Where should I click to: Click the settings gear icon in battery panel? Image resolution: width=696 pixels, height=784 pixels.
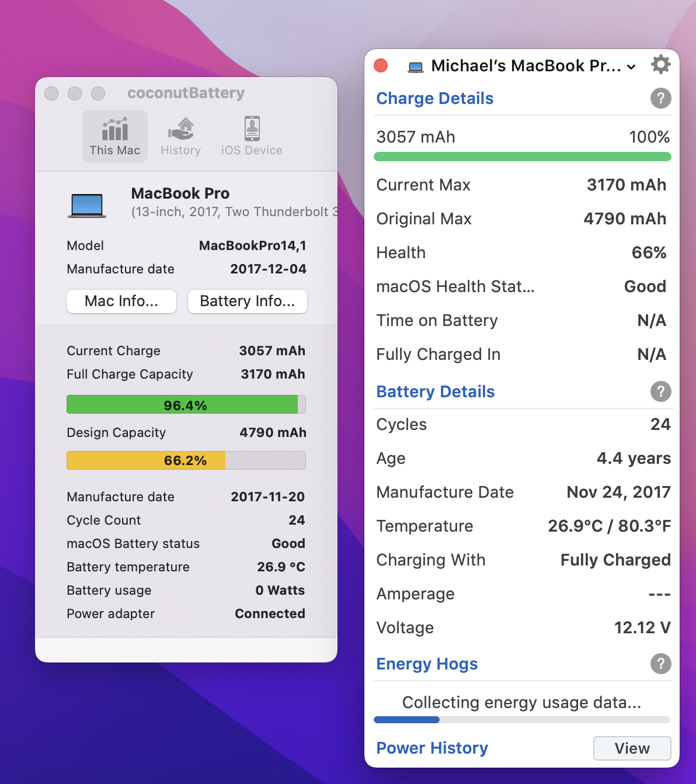point(660,64)
